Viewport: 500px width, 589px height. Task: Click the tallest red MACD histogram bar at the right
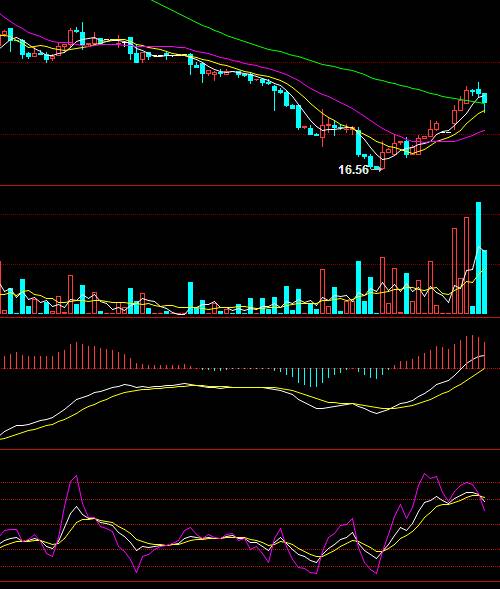pos(473,352)
